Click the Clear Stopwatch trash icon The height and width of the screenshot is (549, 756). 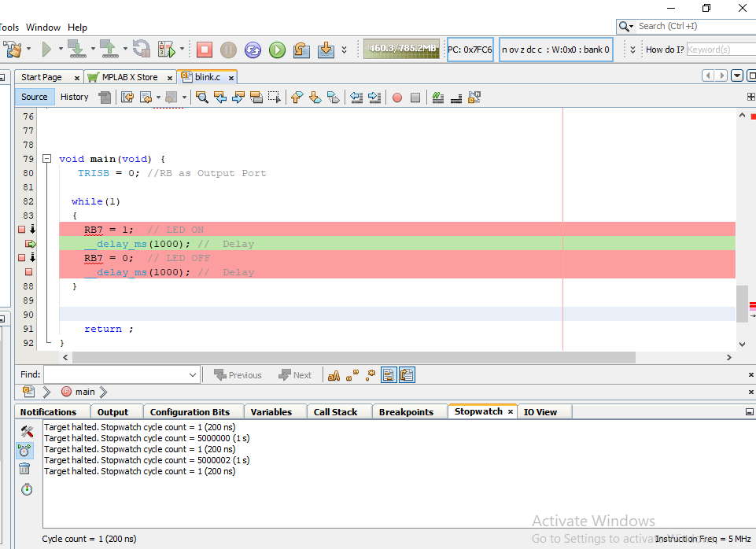tap(24, 469)
